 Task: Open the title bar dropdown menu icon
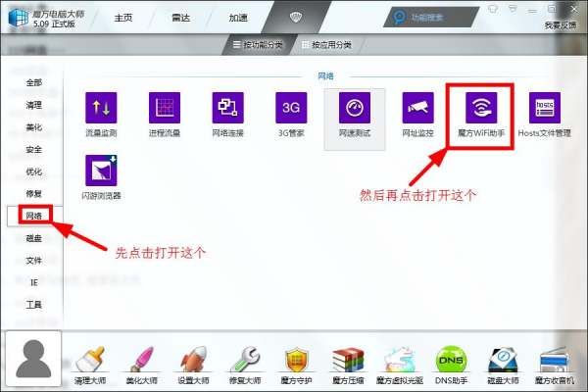point(513,8)
